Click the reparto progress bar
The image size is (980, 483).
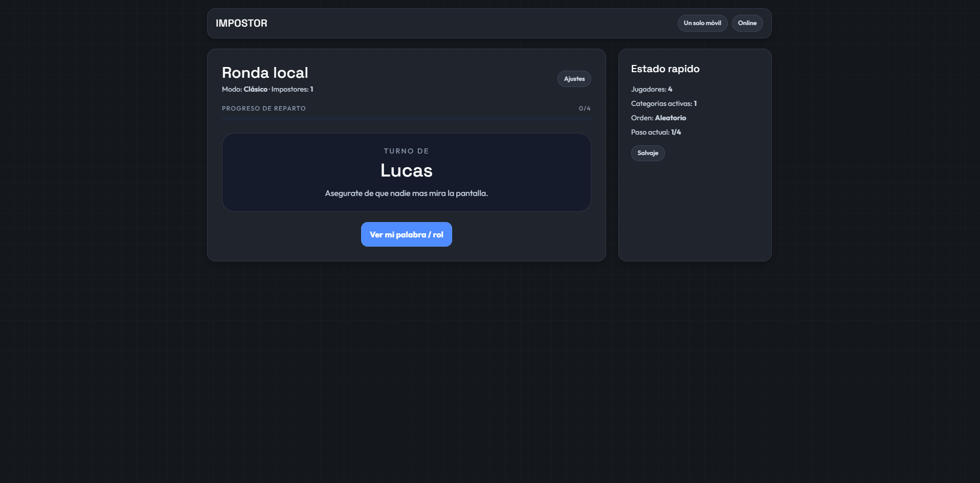pos(406,119)
